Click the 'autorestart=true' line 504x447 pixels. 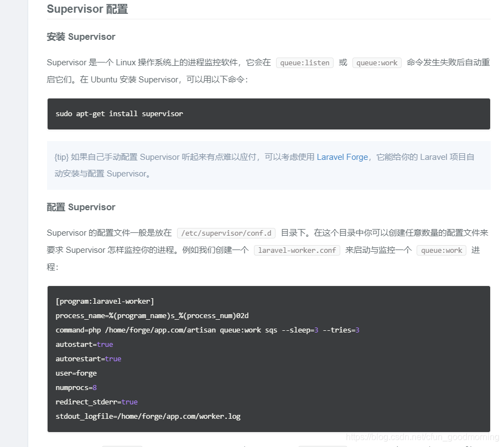click(89, 359)
